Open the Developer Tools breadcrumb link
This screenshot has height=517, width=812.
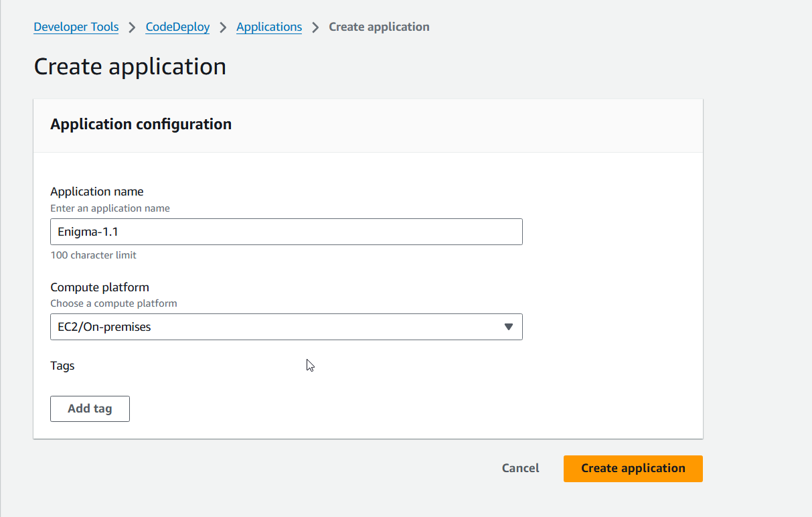(x=76, y=27)
